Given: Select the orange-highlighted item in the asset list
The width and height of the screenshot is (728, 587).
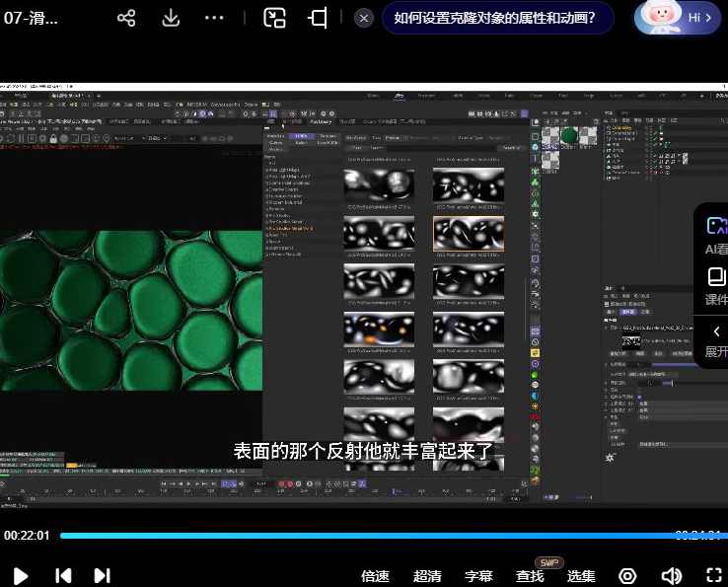Looking at the screenshot, I should [290, 229].
